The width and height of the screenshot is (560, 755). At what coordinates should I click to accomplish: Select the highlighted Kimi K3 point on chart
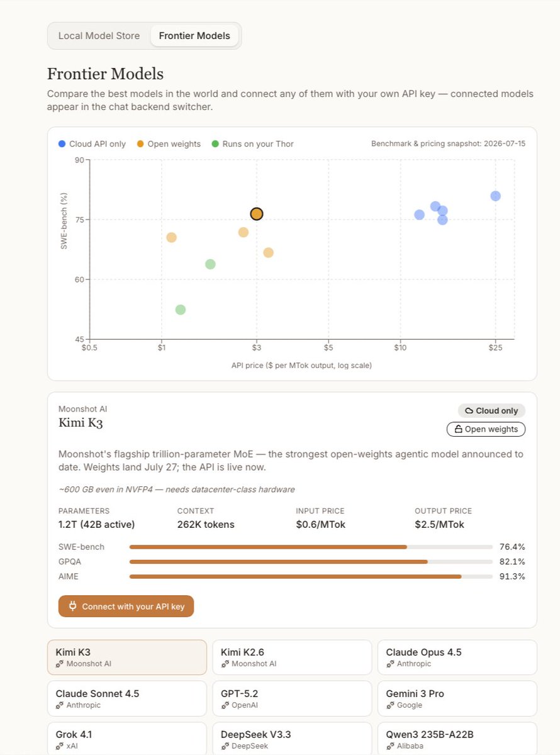(256, 214)
